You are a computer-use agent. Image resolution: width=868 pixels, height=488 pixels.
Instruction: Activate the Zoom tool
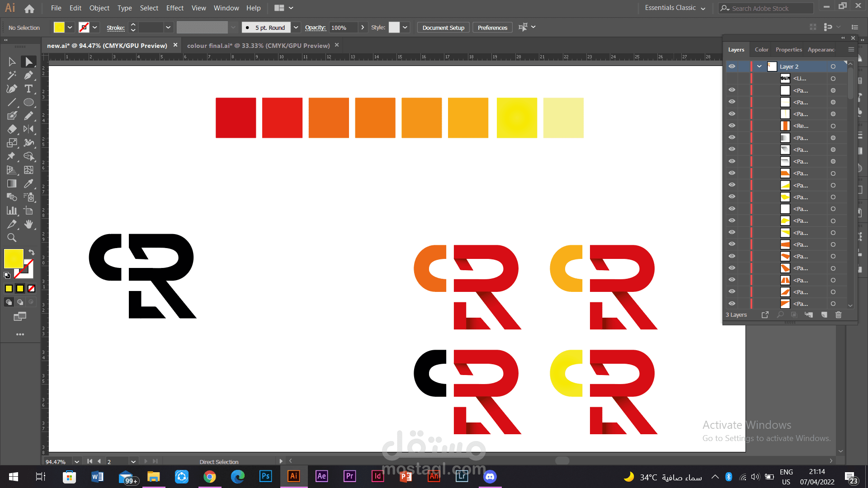[x=12, y=238]
